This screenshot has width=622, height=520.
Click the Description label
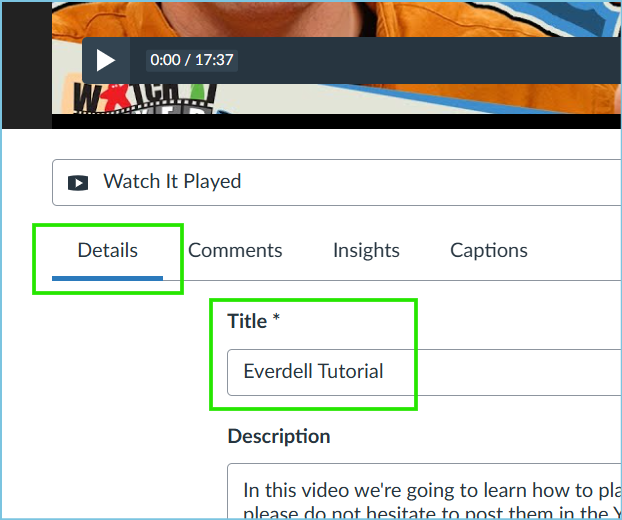[x=279, y=436]
